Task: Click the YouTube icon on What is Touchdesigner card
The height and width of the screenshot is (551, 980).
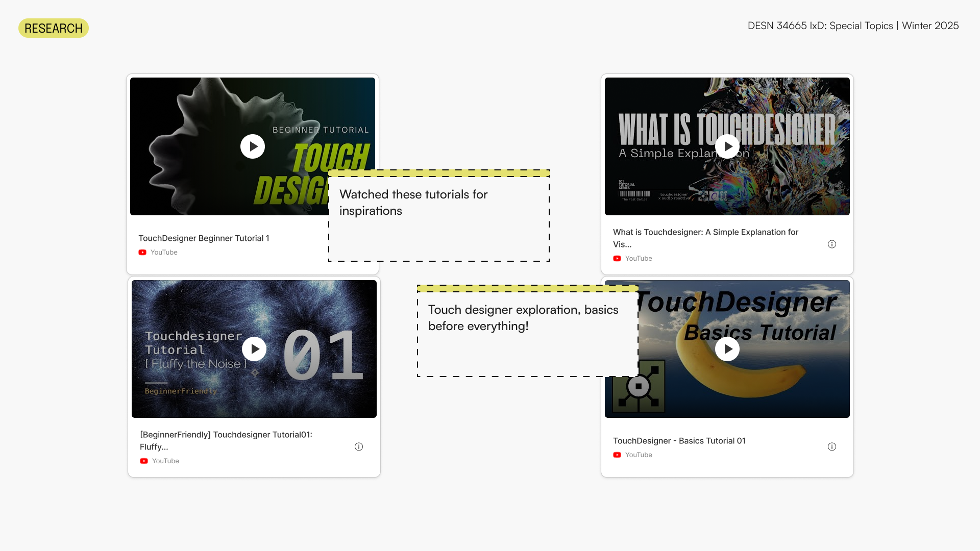Action: pos(617,258)
